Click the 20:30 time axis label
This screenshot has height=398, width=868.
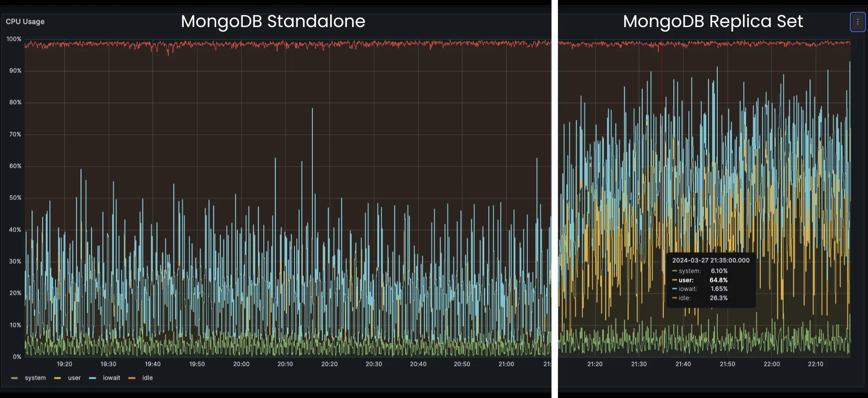tap(374, 364)
